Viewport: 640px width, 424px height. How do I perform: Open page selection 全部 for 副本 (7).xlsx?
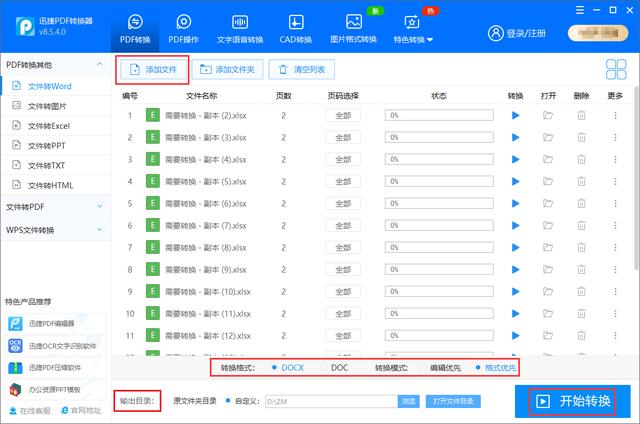tap(343, 226)
